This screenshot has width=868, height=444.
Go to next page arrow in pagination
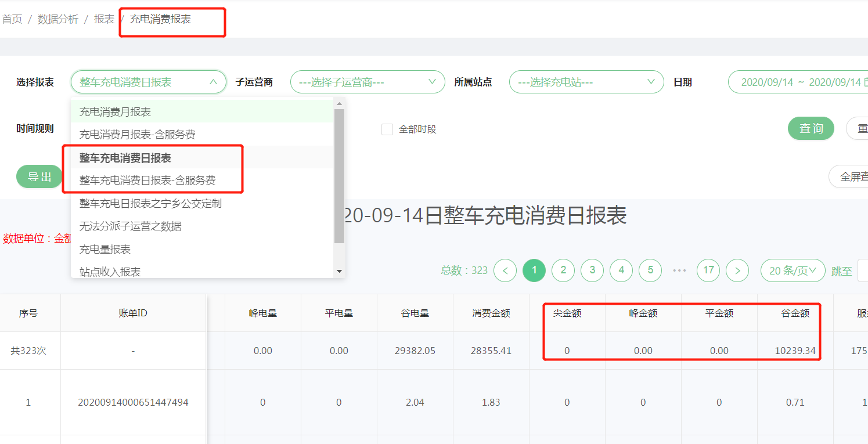737,270
